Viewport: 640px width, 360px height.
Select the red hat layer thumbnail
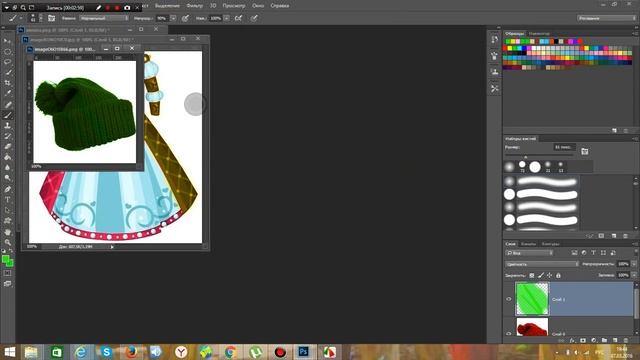pos(532,327)
